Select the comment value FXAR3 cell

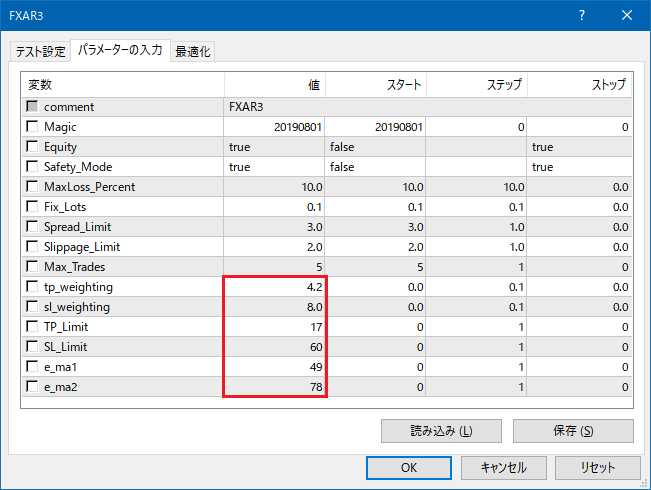point(428,107)
